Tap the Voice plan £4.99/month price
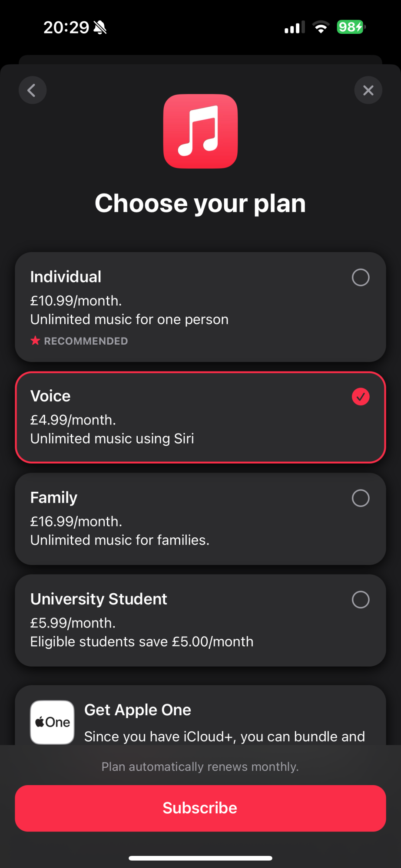 pyautogui.click(x=73, y=420)
